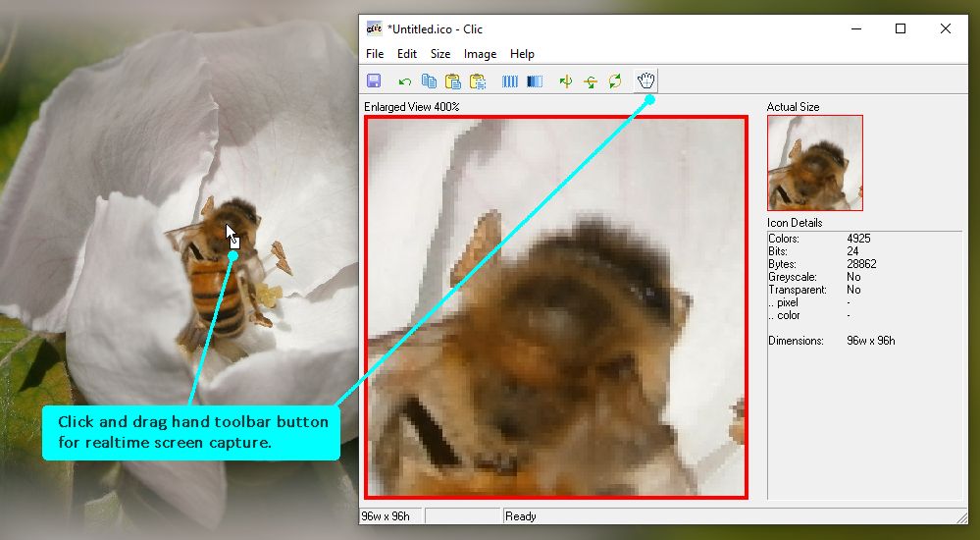The image size is (980, 540).
Task: Click the Rotate icon with two green arrows
Action: click(x=615, y=81)
